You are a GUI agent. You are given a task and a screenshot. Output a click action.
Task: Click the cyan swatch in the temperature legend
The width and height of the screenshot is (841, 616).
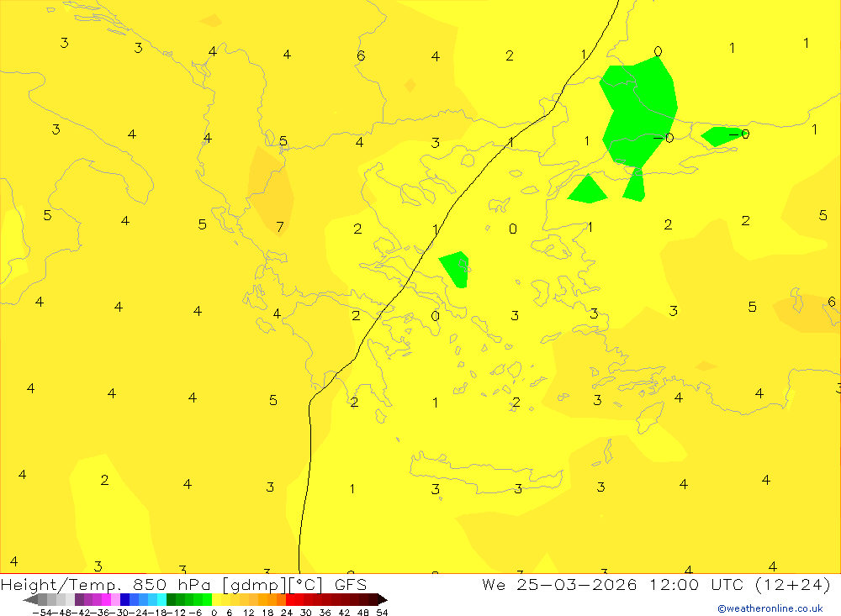click(161, 599)
